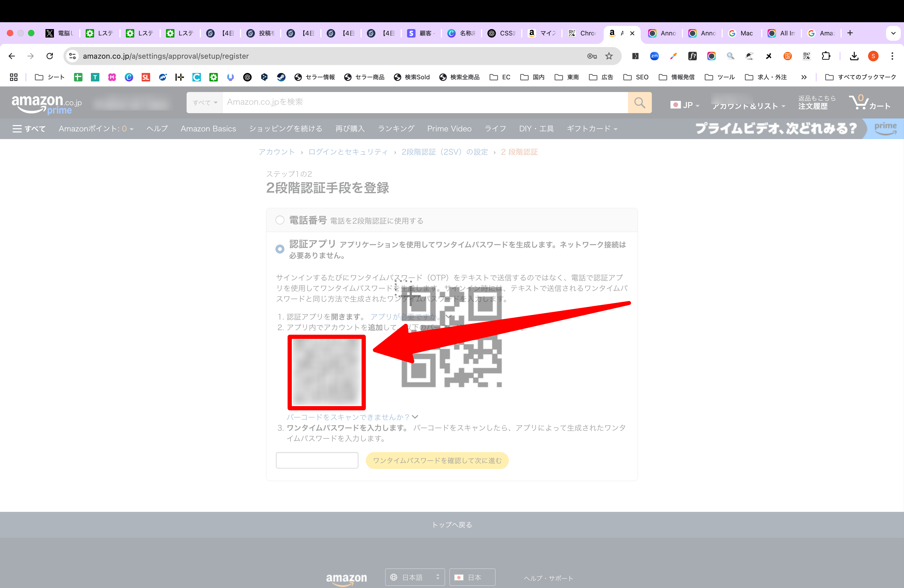
Task: Open the Amazon cart icon
Action: tap(869, 102)
